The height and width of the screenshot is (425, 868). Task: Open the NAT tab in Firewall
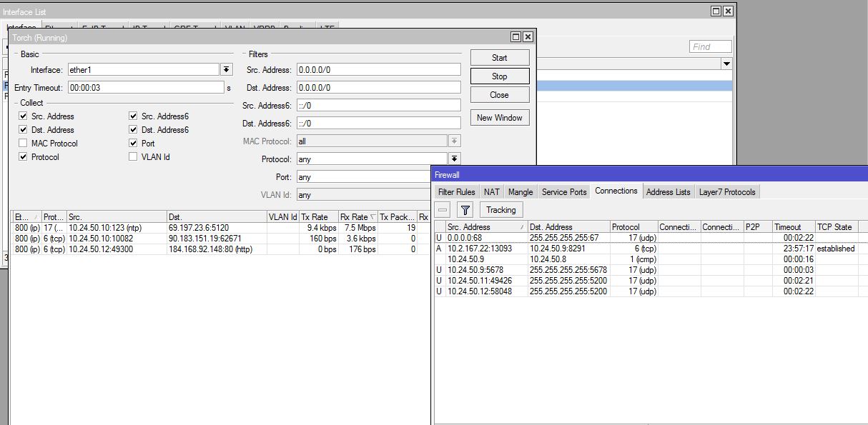pos(491,191)
